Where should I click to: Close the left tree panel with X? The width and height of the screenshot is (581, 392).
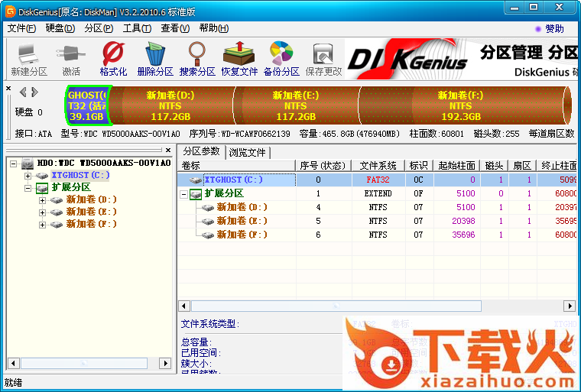coord(168,150)
